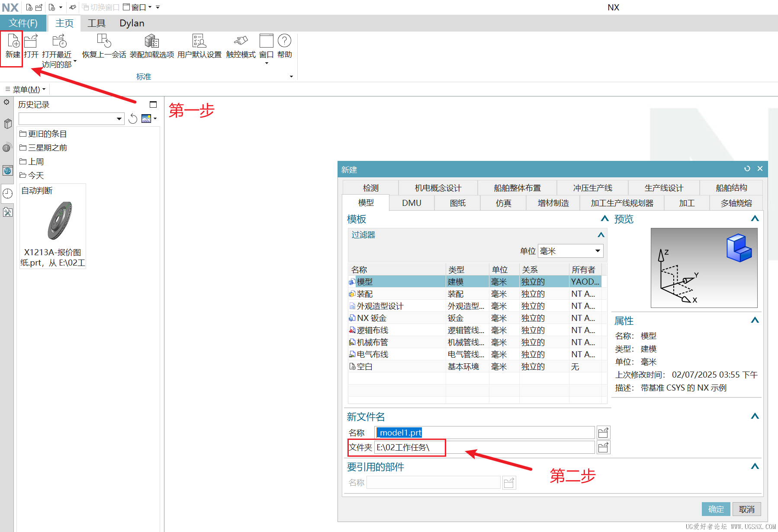Image resolution: width=778 pixels, height=532 pixels.
Task: Browse for folder next to 文件夹 field
Action: [x=603, y=447]
